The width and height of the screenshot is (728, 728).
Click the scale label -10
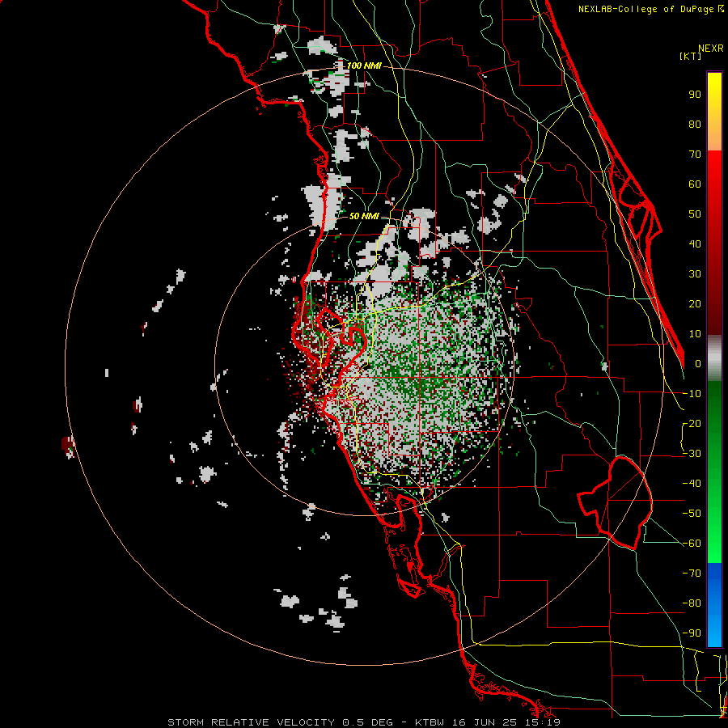pyautogui.click(x=692, y=394)
